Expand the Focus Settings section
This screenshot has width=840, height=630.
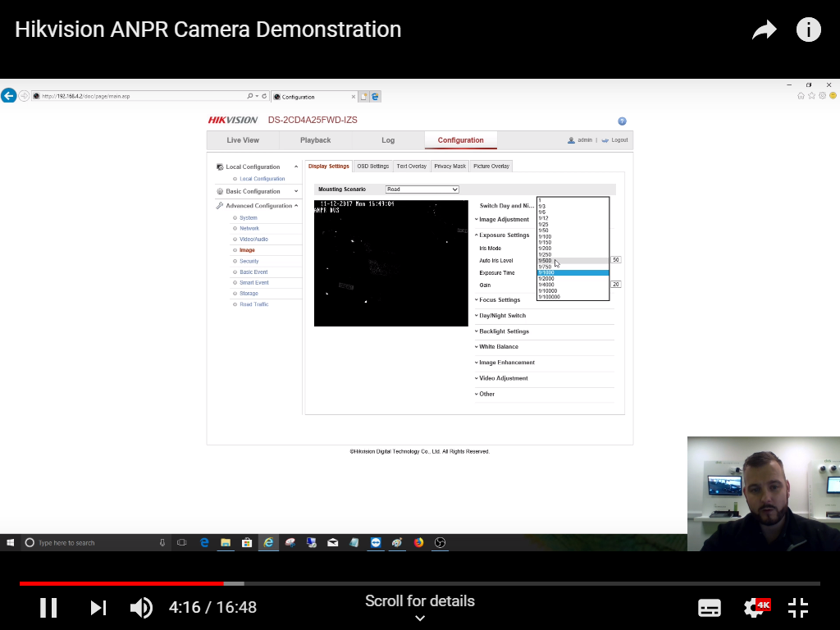(x=500, y=300)
